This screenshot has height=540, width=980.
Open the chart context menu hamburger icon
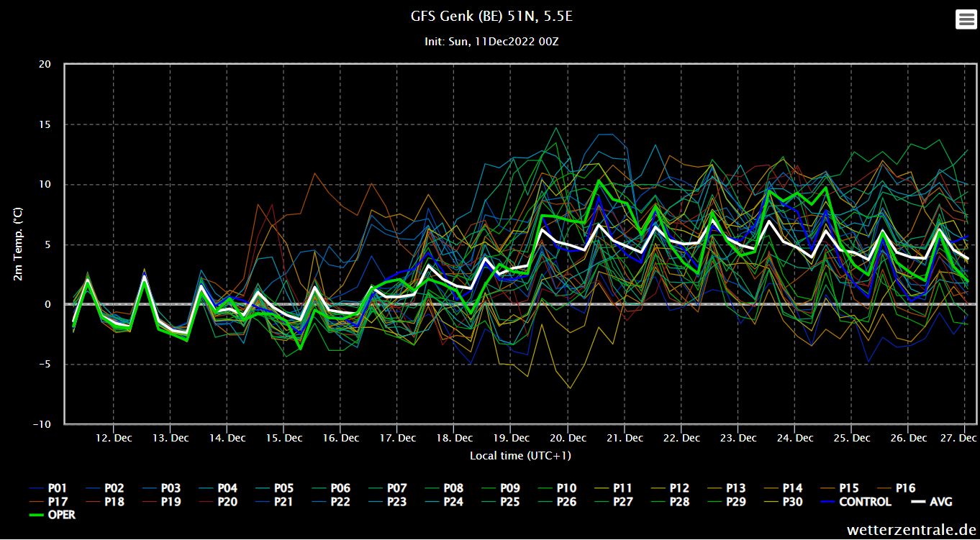pyautogui.click(x=966, y=19)
